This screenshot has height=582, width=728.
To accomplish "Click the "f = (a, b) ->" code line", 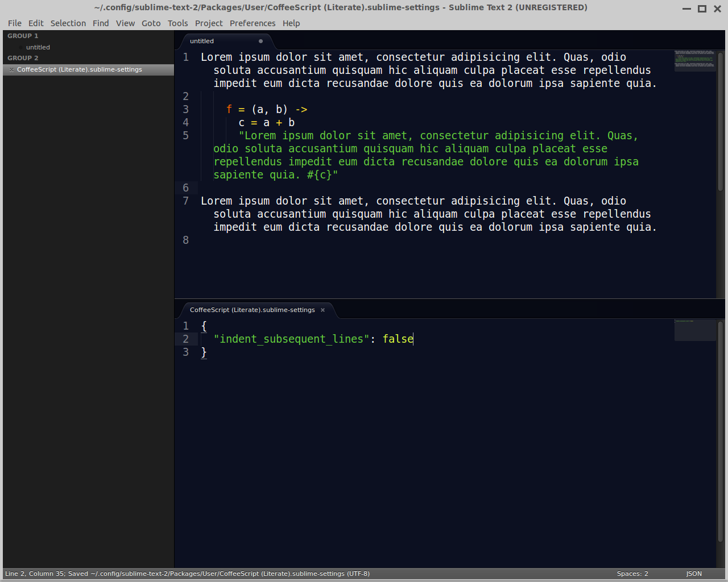I will point(267,110).
